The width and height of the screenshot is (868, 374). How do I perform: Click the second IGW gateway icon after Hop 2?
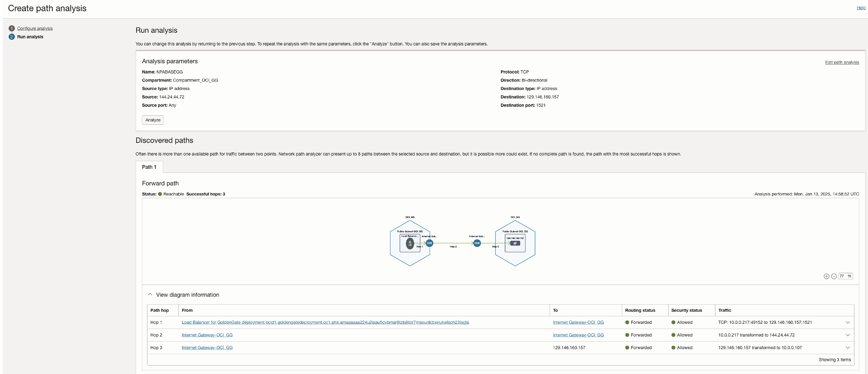pos(477,243)
